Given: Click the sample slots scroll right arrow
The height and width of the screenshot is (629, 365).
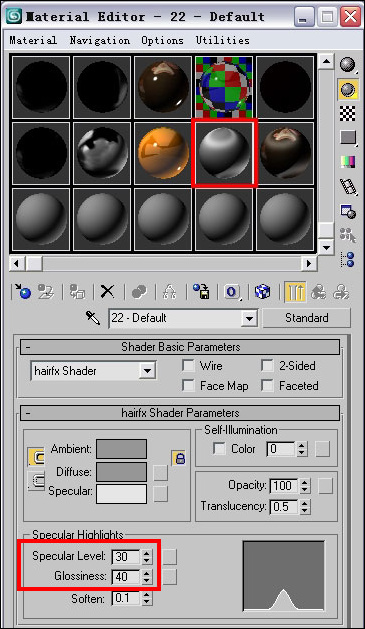Looking at the screenshot, I should click(x=309, y=263).
